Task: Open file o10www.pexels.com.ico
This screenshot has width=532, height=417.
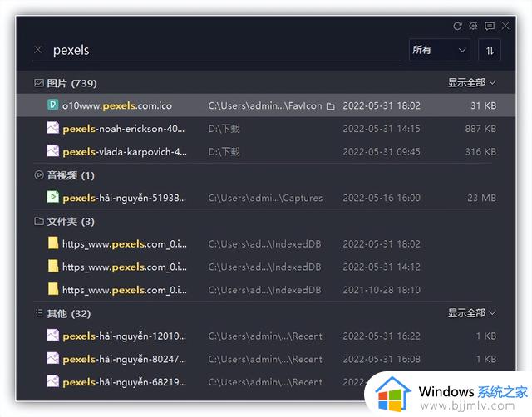Action: pos(266,105)
